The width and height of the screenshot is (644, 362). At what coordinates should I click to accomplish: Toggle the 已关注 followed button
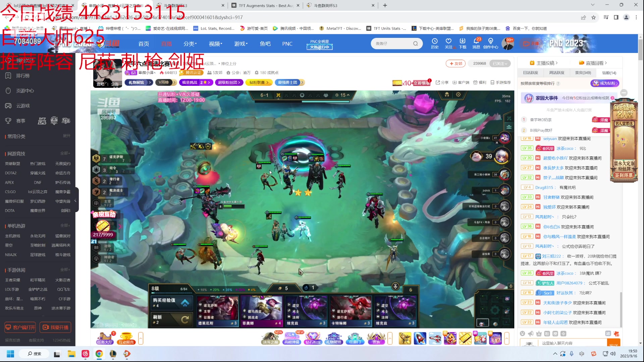point(500,63)
